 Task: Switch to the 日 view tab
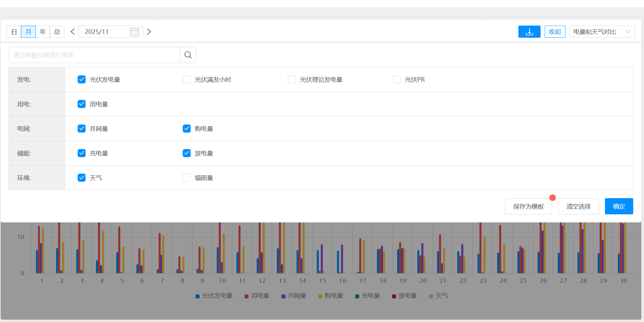(x=14, y=32)
